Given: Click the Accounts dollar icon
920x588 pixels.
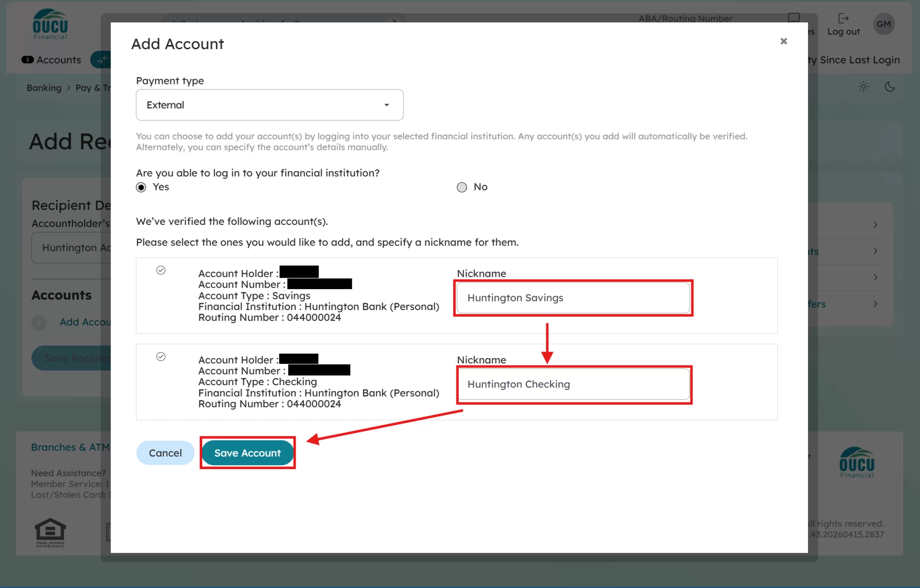Looking at the screenshot, I should point(28,60).
